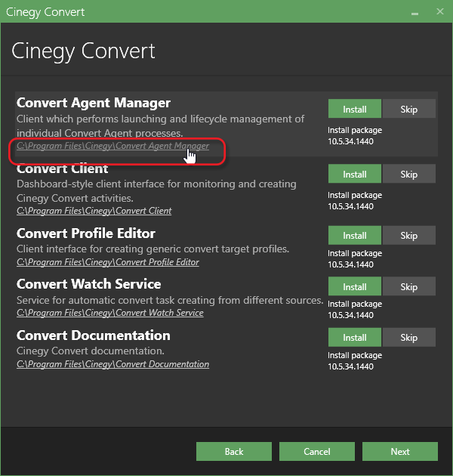
Task: Proceed with the Next button
Action: (x=400, y=451)
